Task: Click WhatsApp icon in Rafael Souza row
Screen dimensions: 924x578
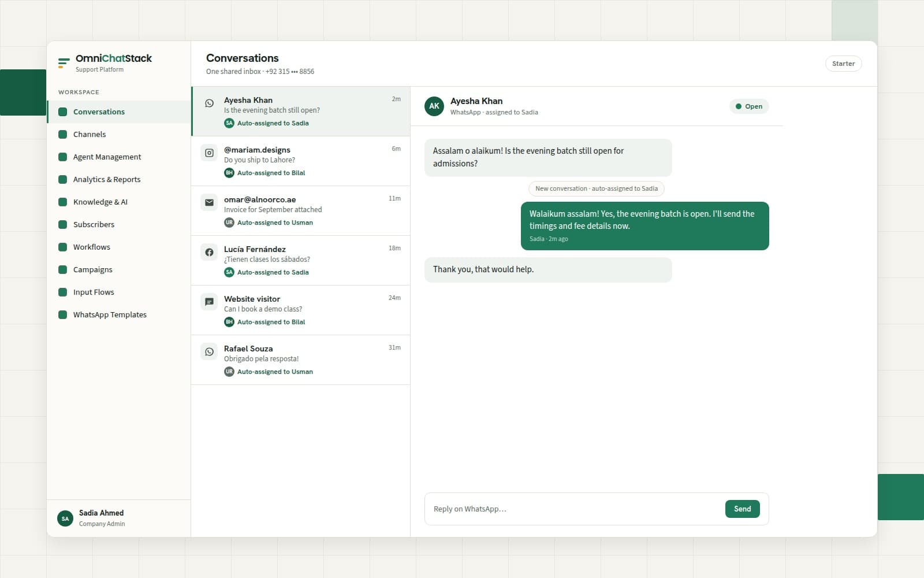Action: coord(209,351)
